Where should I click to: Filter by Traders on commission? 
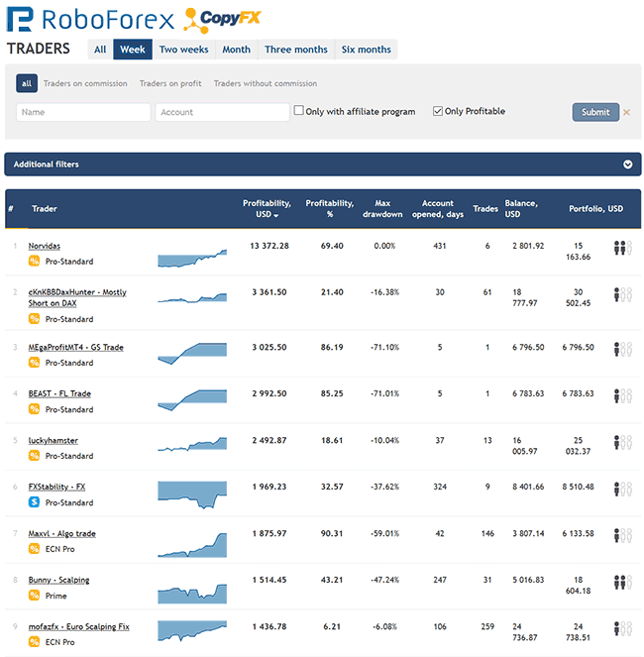click(x=85, y=83)
